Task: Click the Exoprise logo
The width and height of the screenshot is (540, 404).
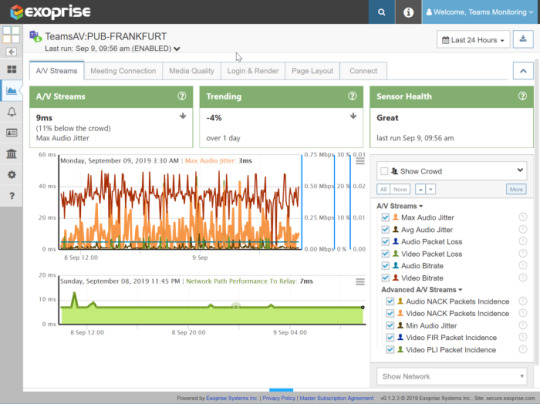Action: 50,12
